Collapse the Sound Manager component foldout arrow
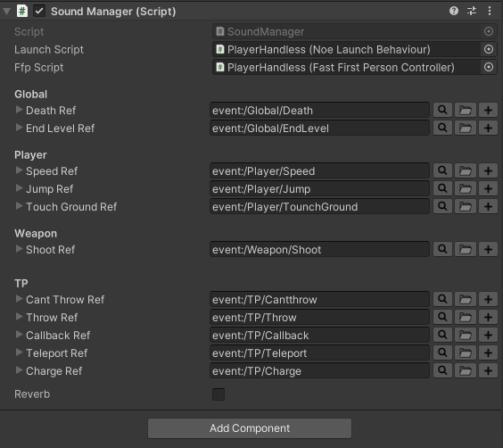503x448 pixels. click(6, 12)
